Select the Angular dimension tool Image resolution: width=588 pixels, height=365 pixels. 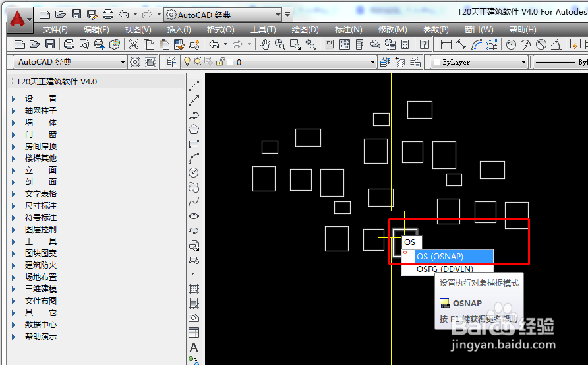(x=556, y=44)
